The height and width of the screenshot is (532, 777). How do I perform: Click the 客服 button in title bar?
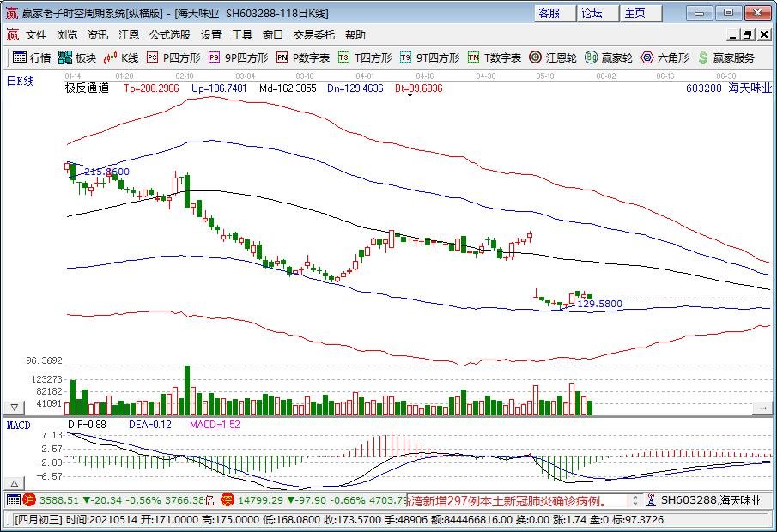coord(555,14)
